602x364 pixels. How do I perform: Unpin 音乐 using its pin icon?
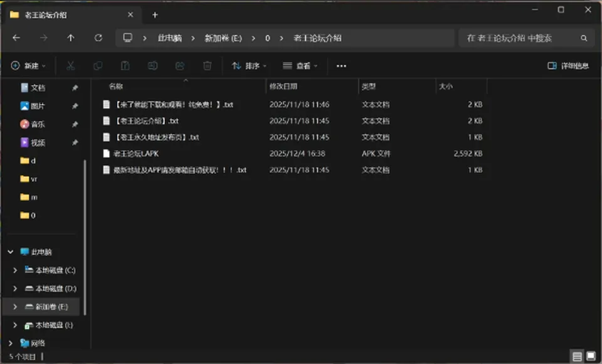[75, 124]
